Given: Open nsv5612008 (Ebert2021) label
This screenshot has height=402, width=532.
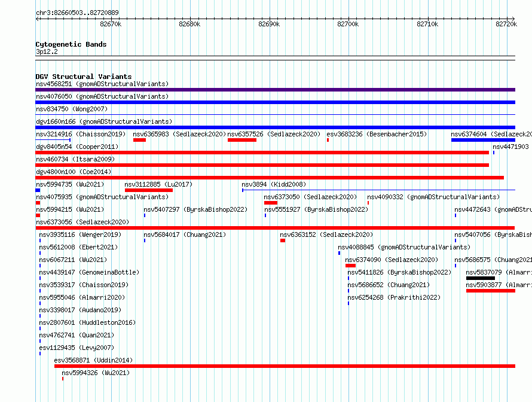Looking at the screenshot, I should (78, 247).
